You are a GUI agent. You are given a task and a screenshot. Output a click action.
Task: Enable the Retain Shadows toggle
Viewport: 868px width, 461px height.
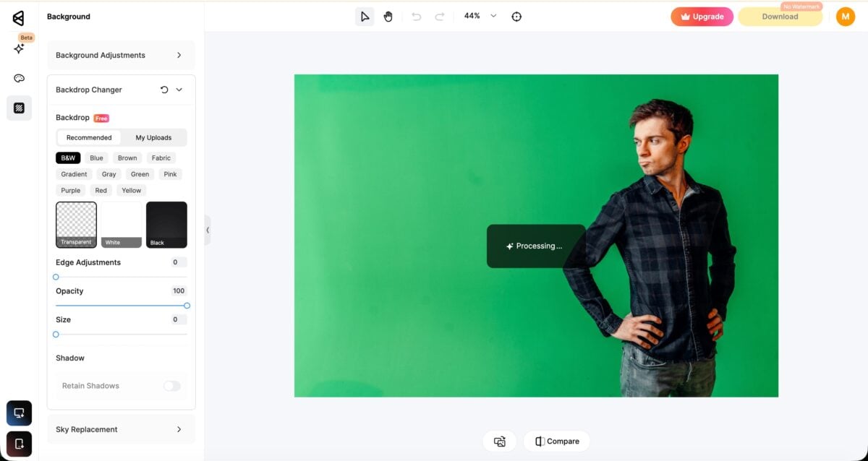(x=171, y=386)
